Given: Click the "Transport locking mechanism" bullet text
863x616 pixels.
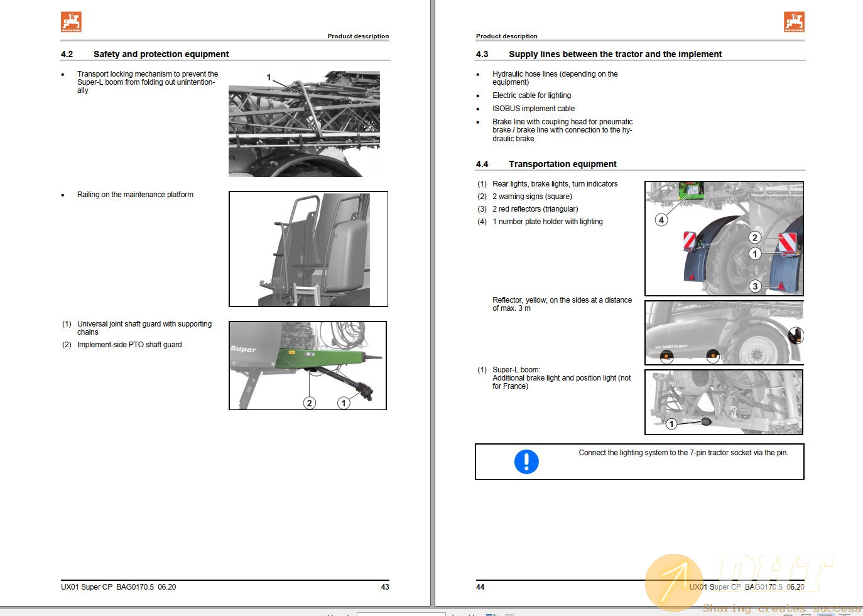Looking at the screenshot, I should pos(148,82).
